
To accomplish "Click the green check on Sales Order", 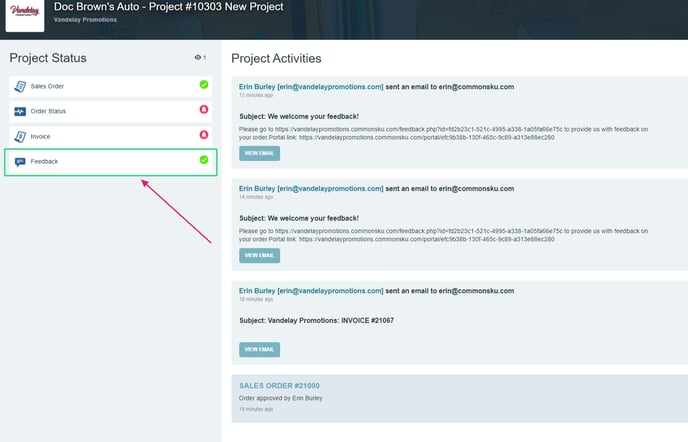I will (204, 85).
